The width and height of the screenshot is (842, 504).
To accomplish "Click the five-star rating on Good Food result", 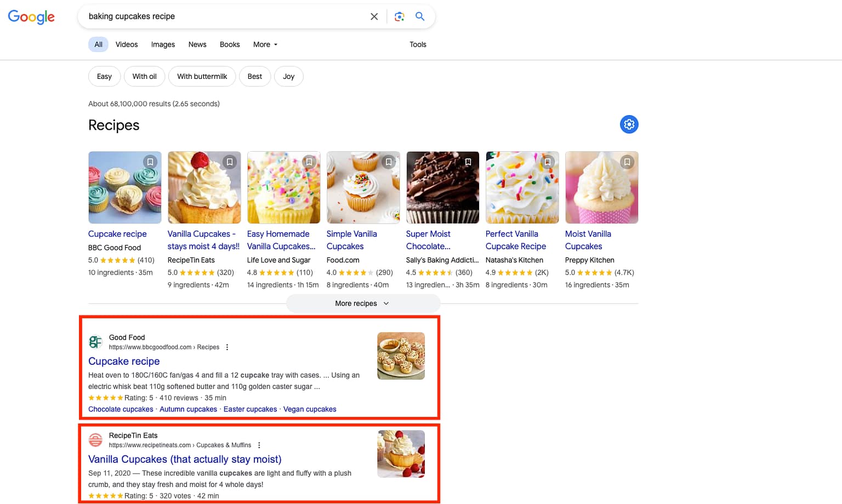I will coord(104,397).
